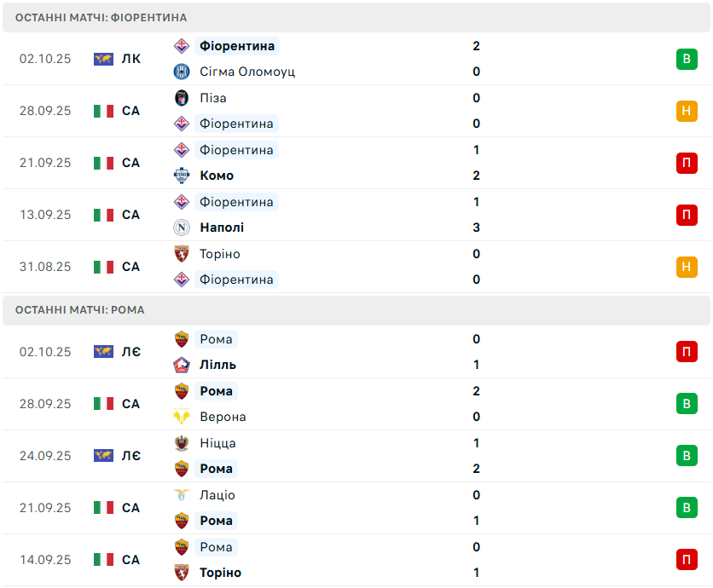Click the Sigma Olomouc club crest icon
Image resolution: width=713 pixels, height=588 pixels.
pyautogui.click(x=181, y=72)
